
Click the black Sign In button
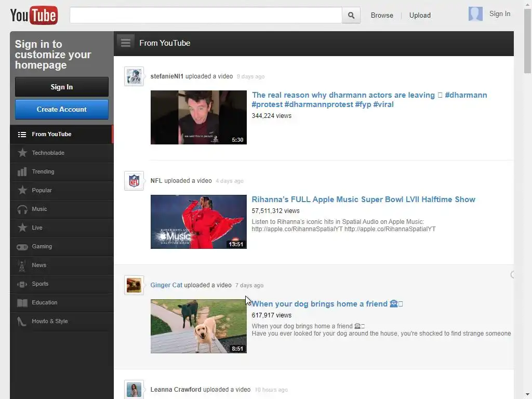62,87
